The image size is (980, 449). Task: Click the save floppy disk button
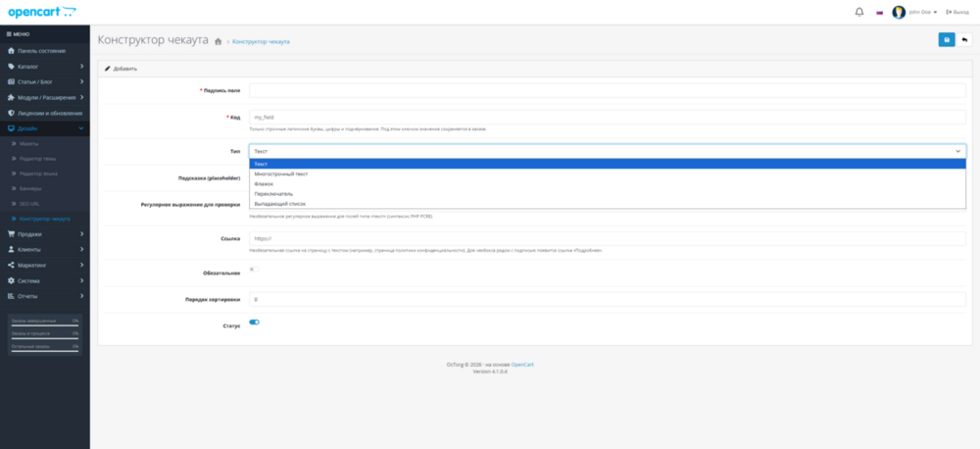pos(947,40)
